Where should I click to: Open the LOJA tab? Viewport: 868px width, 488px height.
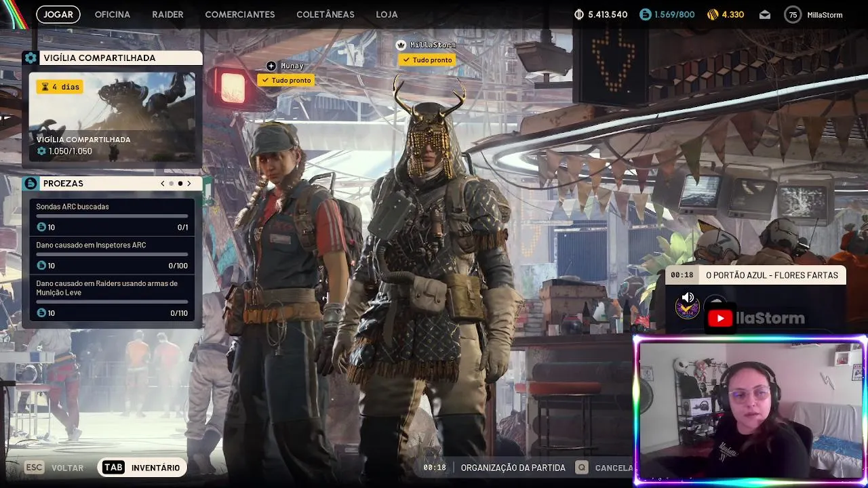pos(387,14)
